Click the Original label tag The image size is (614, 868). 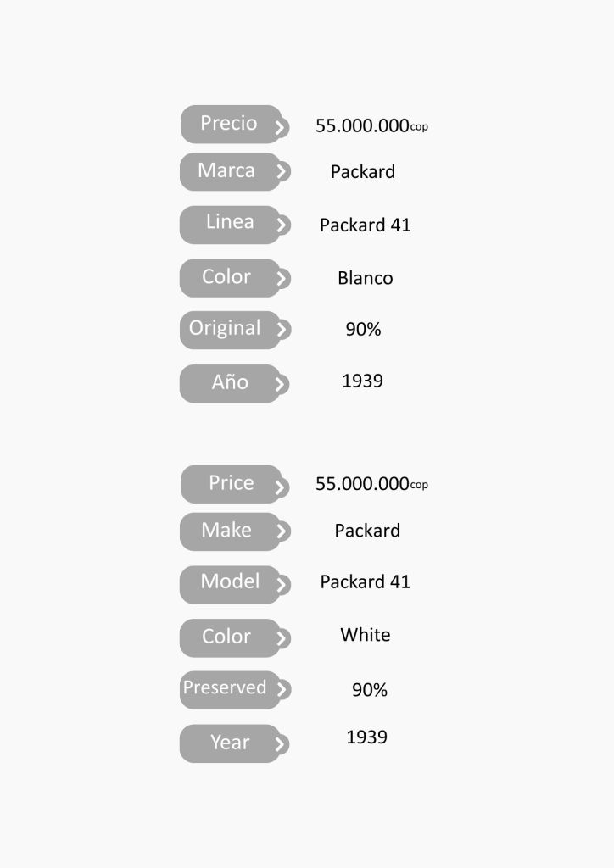click(225, 329)
